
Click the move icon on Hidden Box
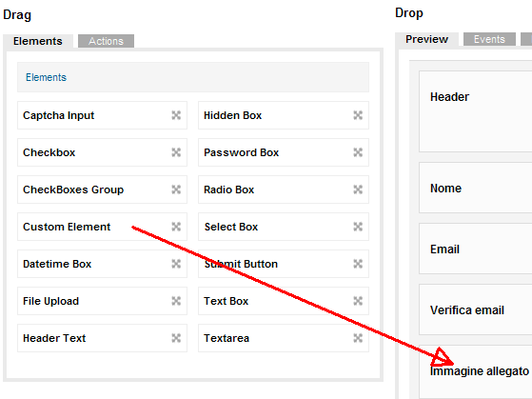pos(358,115)
